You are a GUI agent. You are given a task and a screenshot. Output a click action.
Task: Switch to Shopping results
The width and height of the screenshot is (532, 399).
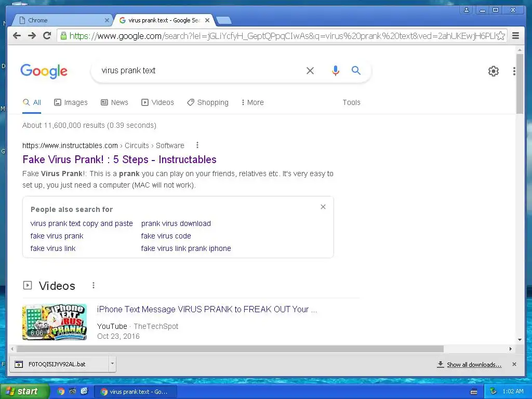208,102
